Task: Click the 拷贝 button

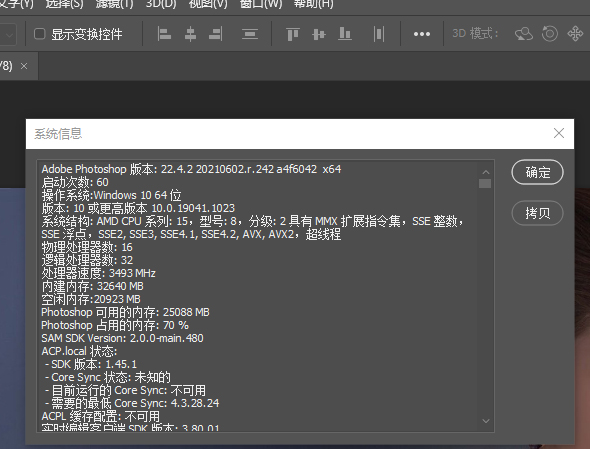Action: [538, 213]
